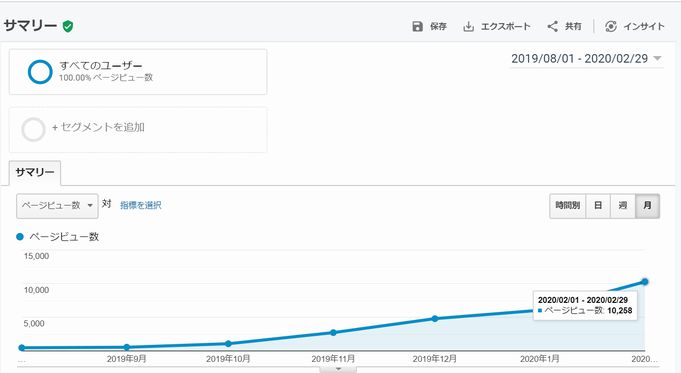Screen dimensions: 681x373
Task: Click the grey circle for add segment
Action: [x=33, y=129]
